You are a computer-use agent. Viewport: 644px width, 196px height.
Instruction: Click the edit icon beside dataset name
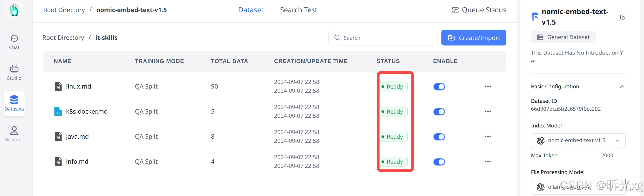[622, 17]
